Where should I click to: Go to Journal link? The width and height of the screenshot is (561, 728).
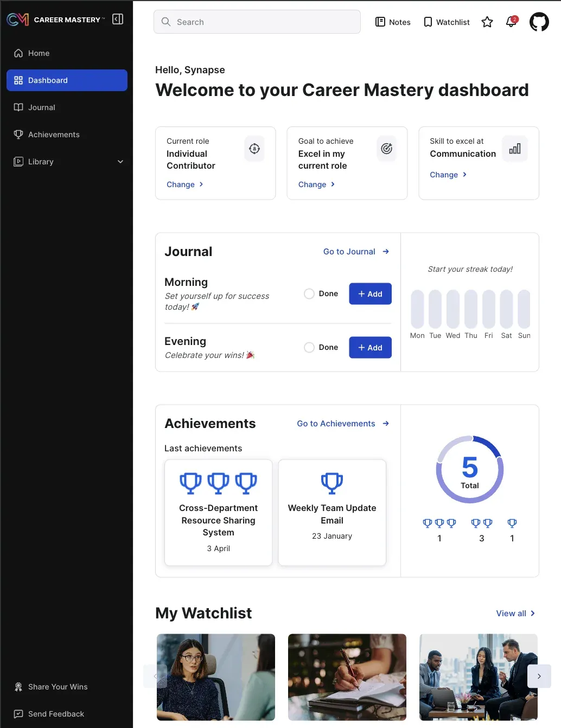[356, 252]
